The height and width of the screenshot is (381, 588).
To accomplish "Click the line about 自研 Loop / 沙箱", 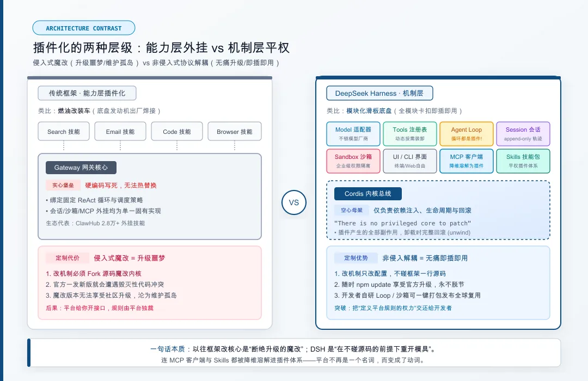I will (407, 295).
